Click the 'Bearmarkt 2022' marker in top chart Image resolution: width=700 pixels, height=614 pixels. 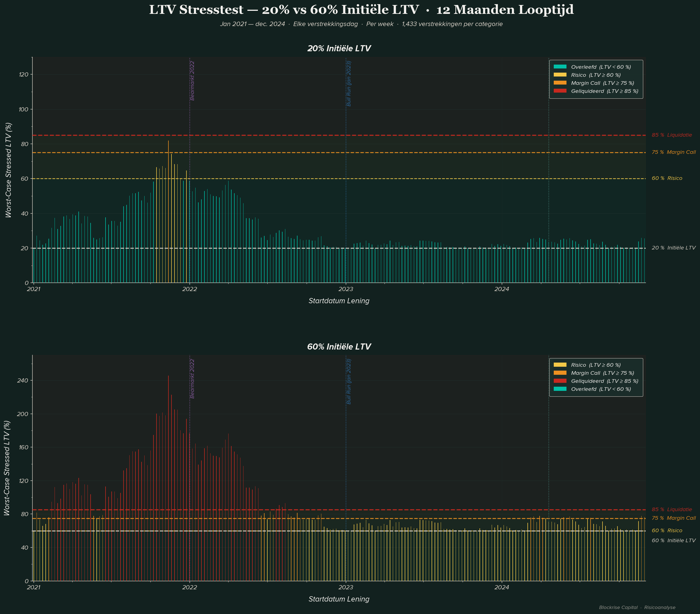coord(192,80)
